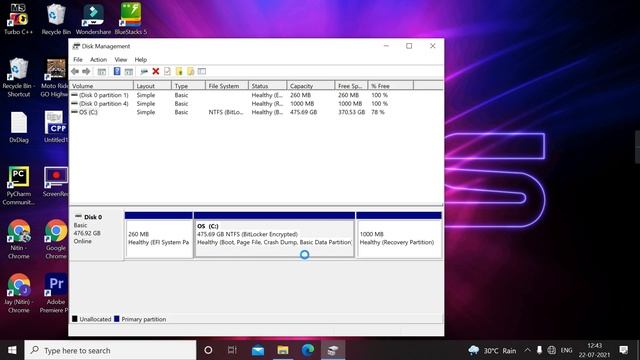Click the NTFS (BitLo... file system cell

click(226, 112)
